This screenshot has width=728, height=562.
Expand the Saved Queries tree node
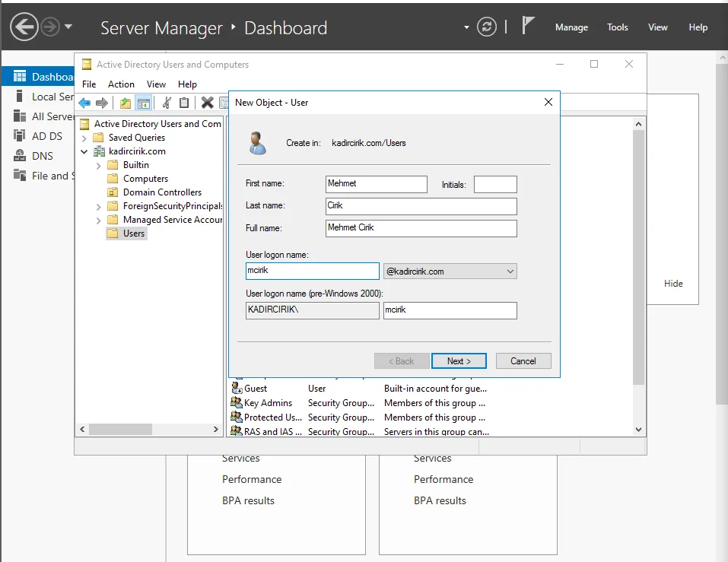[x=84, y=138]
